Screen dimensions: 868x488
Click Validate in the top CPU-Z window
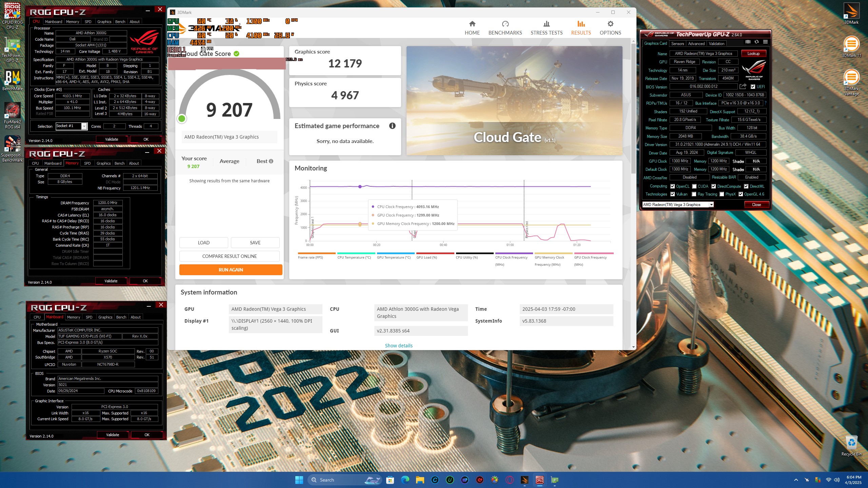(x=112, y=139)
